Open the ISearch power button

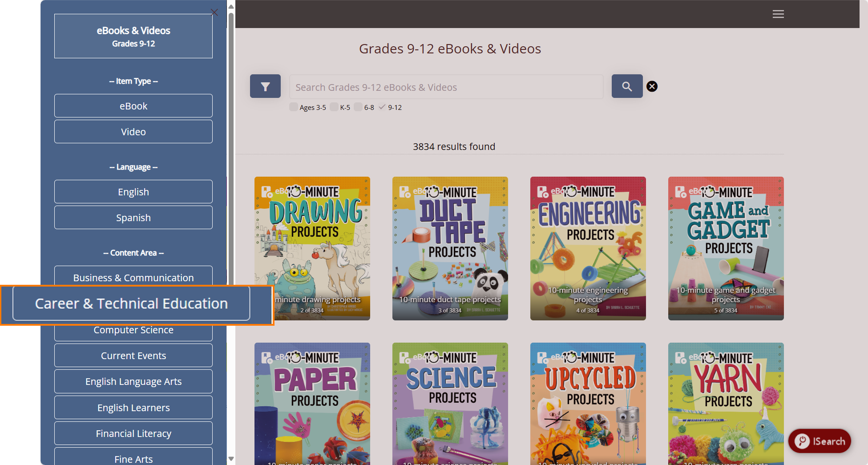(820, 441)
